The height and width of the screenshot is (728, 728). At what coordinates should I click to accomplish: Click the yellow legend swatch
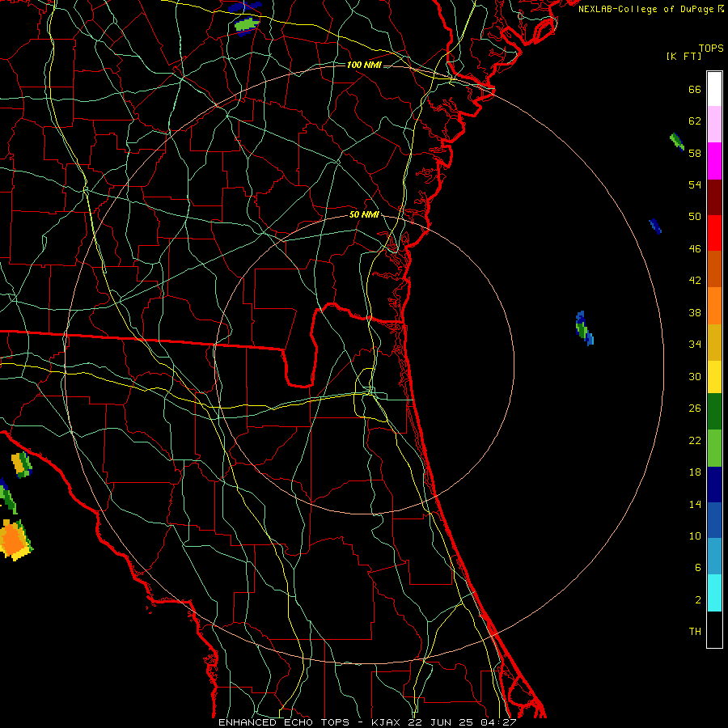714,377
